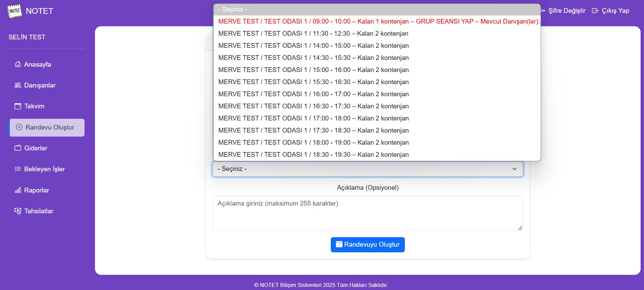Image resolution: width=644 pixels, height=290 pixels.
Task: Go to the Danışanlar page
Action: pyautogui.click(x=46, y=85)
